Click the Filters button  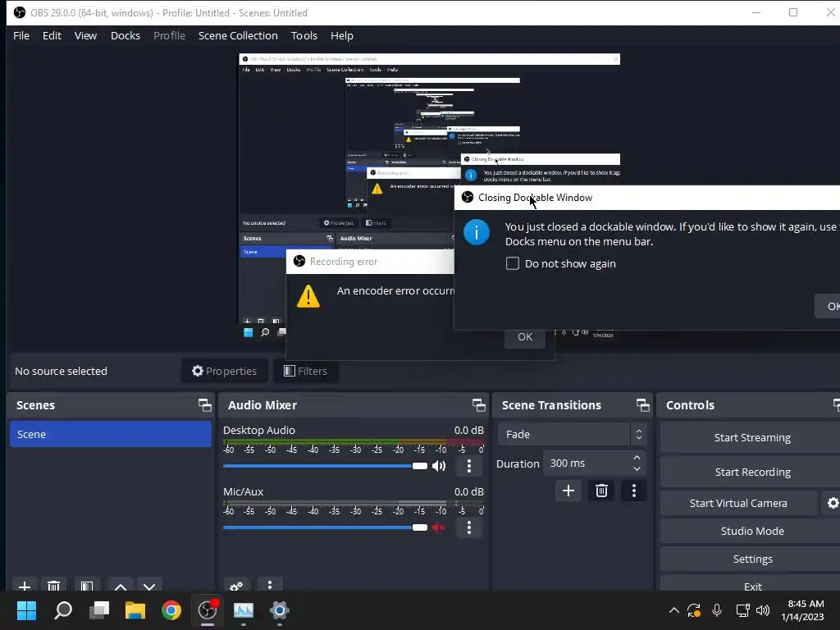(306, 371)
